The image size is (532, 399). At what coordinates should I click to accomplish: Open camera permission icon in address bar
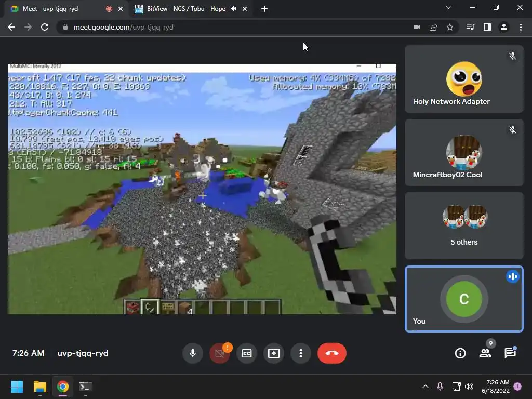click(417, 27)
